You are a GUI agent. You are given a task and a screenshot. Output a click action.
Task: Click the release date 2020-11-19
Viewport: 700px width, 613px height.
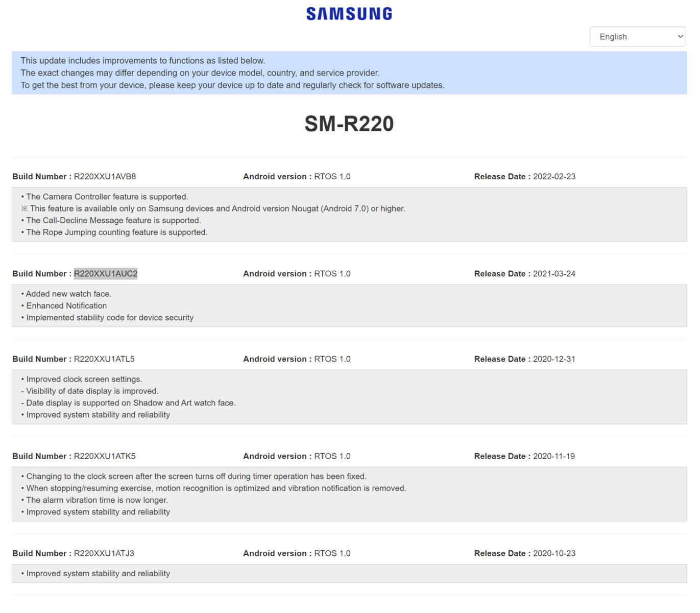pos(553,456)
